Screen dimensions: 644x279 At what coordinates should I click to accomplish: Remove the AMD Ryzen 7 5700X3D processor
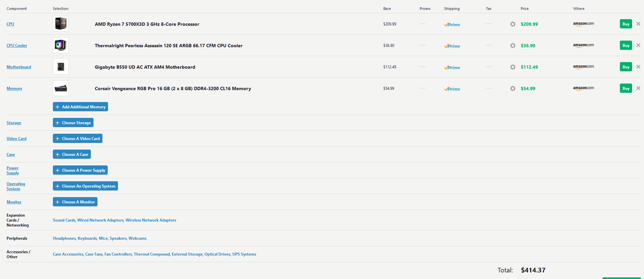[x=638, y=24]
